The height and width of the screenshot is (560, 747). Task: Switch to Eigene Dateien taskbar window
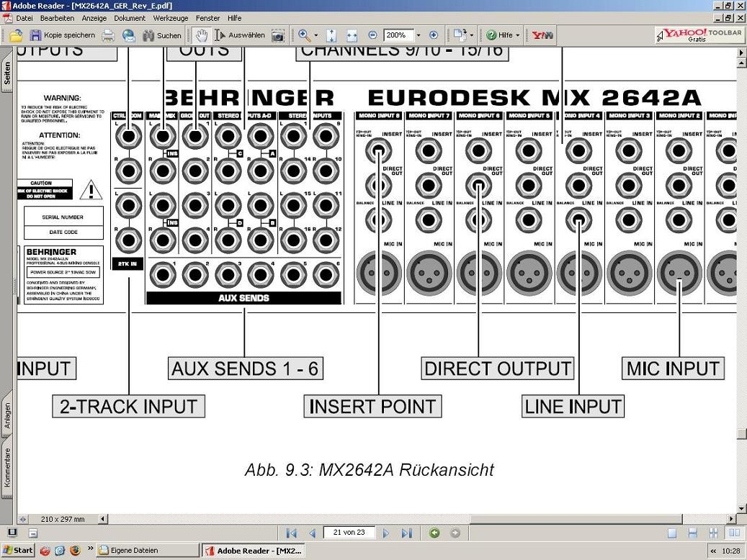[148, 551]
